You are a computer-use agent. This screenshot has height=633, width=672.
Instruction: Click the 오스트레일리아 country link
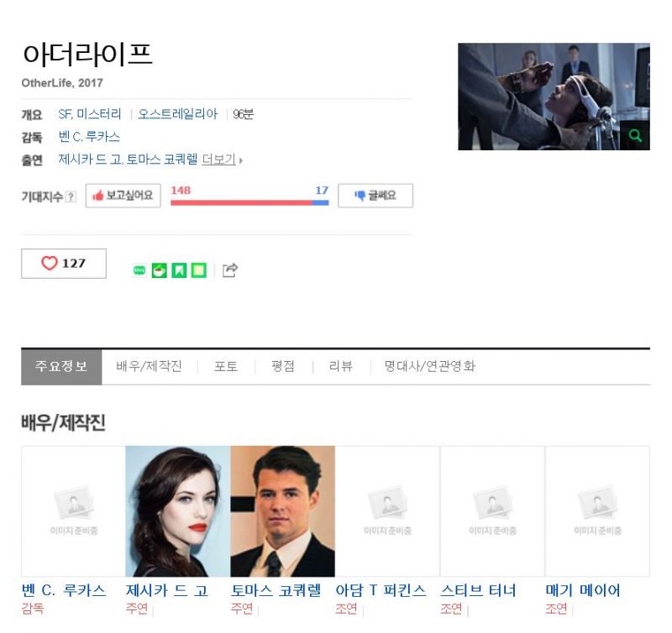coord(178,114)
